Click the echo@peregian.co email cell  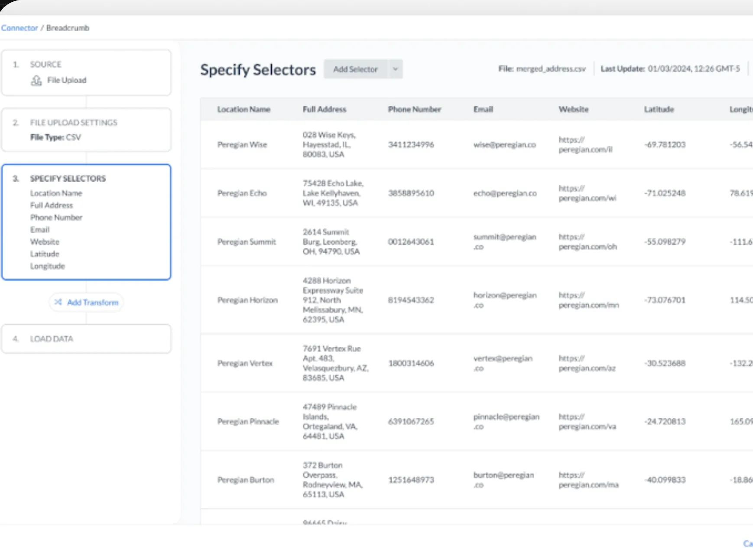click(505, 193)
